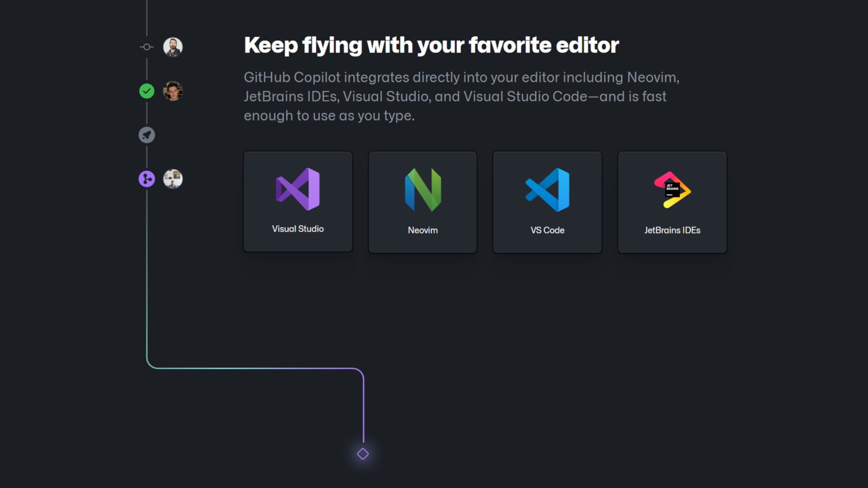Open bearded man avatar beside commit node
The width and height of the screenshot is (868, 488).
click(x=173, y=47)
